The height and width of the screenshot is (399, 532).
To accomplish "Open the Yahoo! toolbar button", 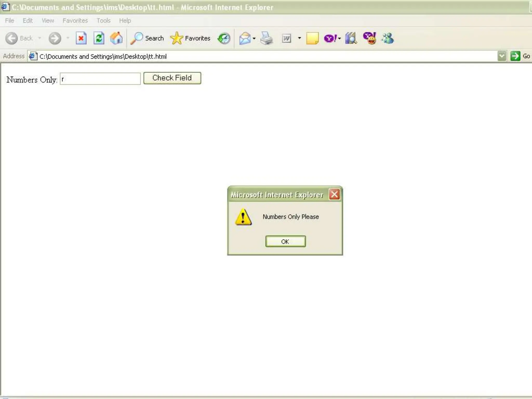I will pos(330,38).
